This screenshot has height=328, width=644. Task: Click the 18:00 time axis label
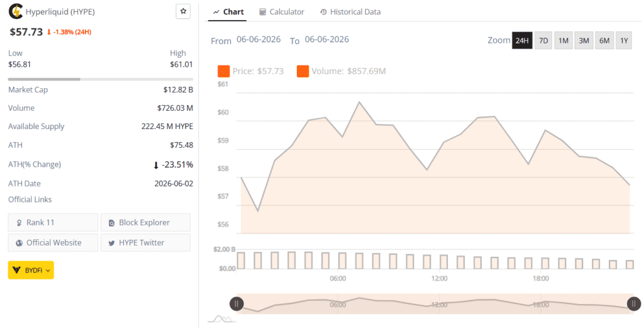(x=540, y=279)
